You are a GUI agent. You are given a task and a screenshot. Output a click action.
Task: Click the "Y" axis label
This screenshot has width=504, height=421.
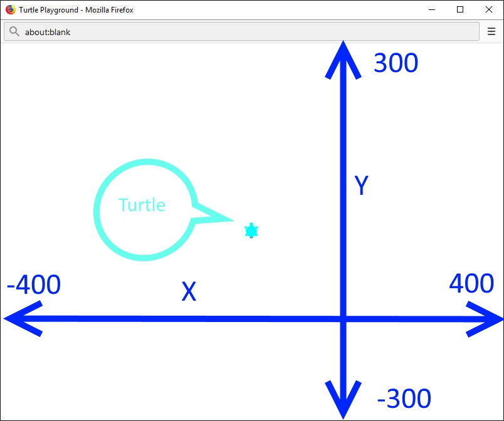[x=361, y=185]
